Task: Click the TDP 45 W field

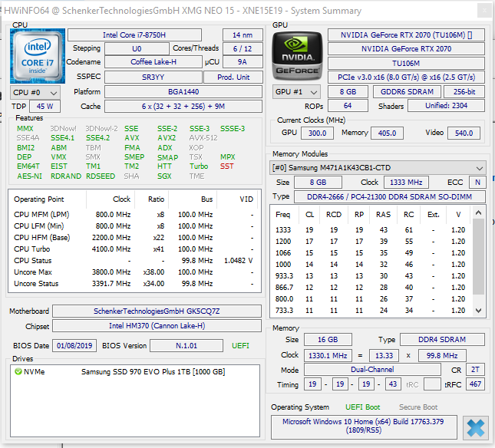Action: pos(45,107)
